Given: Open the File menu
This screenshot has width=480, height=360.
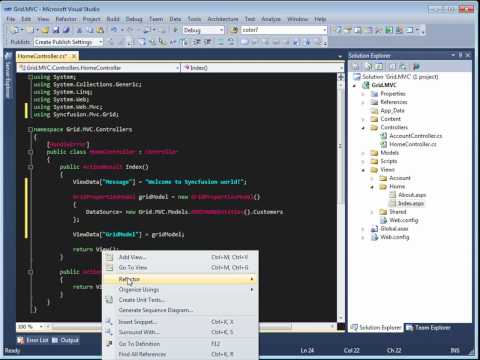Looking at the screenshot, I should 11,19.
